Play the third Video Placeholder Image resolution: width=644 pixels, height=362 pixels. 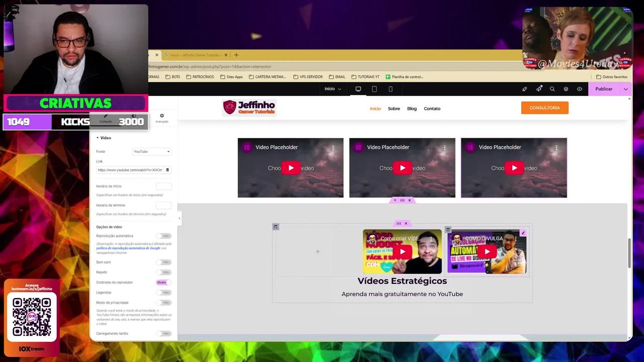(x=514, y=168)
